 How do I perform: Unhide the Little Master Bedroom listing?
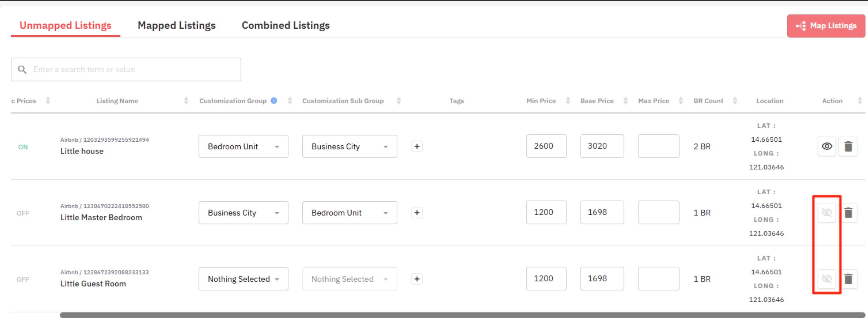tap(827, 213)
